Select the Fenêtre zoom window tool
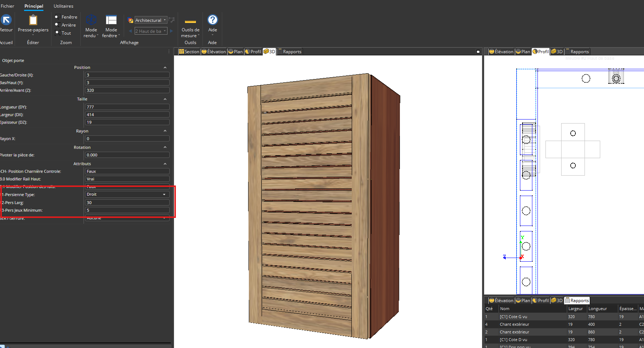This screenshot has height=348, width=644. [66, 17]
